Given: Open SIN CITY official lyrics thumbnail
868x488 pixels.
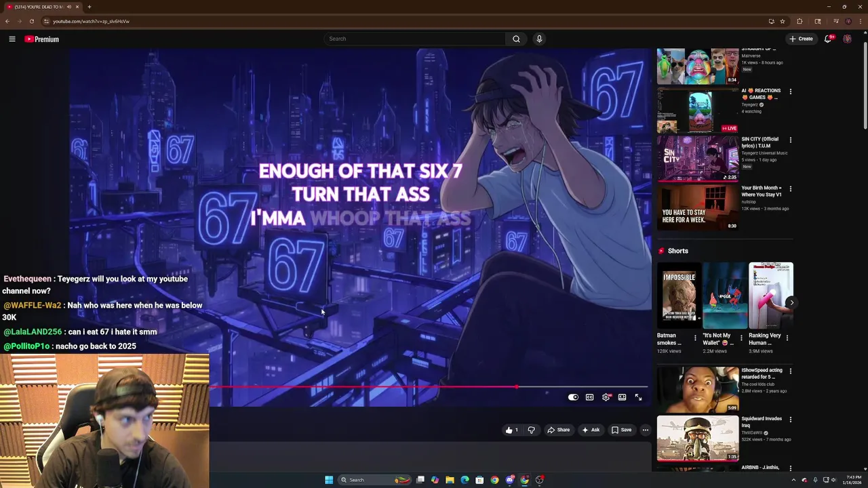Looking at the screenshot, I should (697, 159).
